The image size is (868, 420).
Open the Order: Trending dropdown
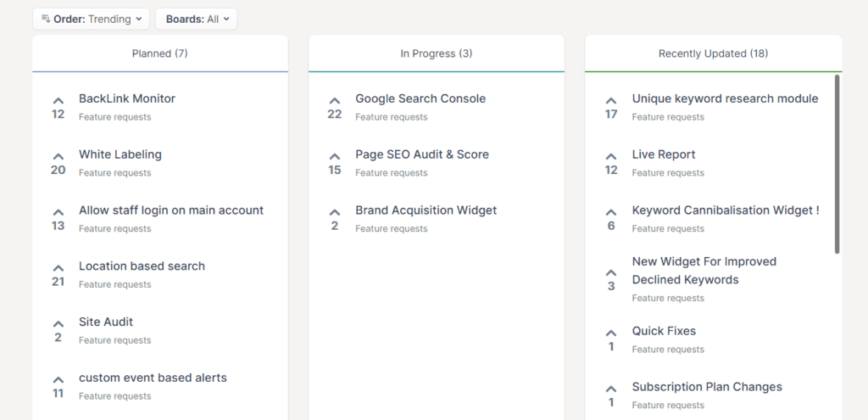[92, 19]
